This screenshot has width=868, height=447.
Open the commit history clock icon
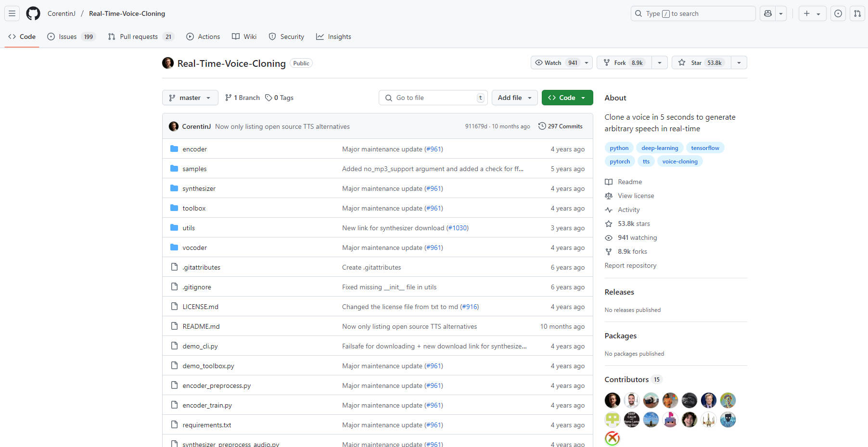click(x=542, y=126)
